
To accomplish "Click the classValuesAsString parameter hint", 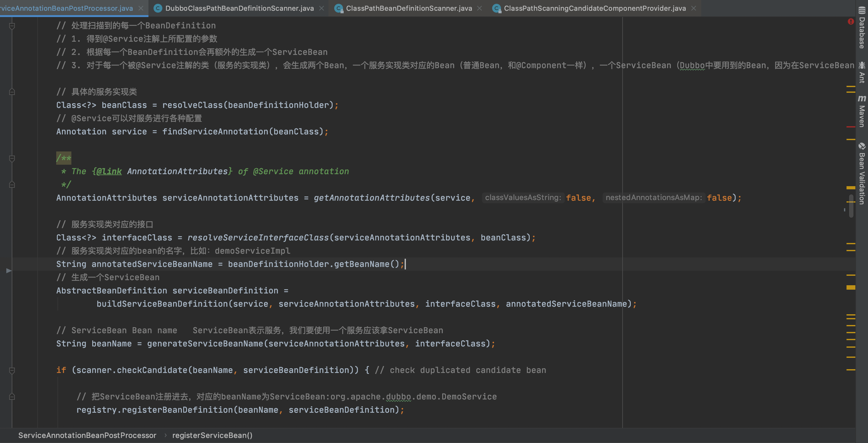I will (523, 198).
